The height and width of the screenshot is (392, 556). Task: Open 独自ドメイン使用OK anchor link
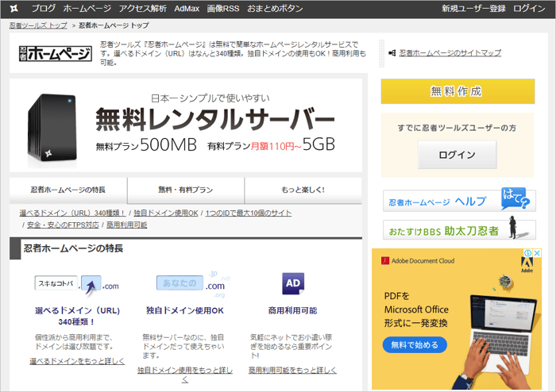(166, 213)
